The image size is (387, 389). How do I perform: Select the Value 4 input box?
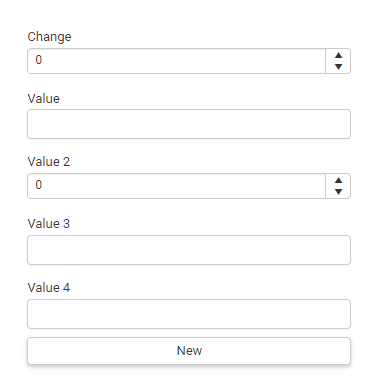pyautogui.click(x=189, y=314)
